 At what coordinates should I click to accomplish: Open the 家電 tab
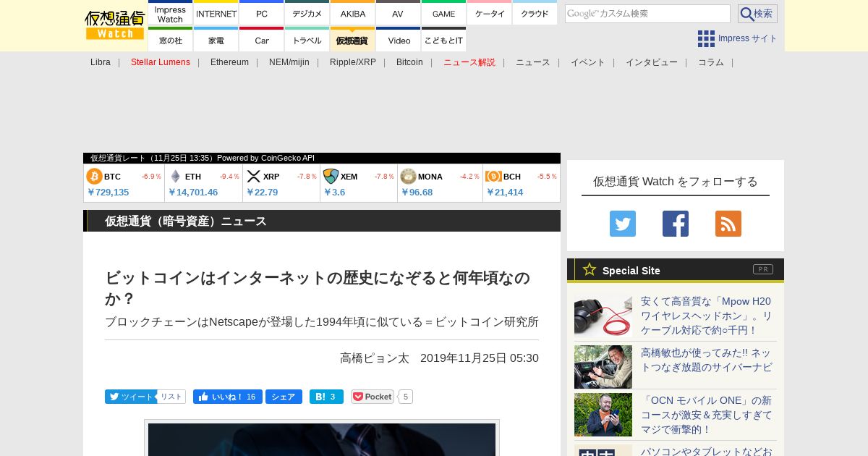(x=216, y=41)
